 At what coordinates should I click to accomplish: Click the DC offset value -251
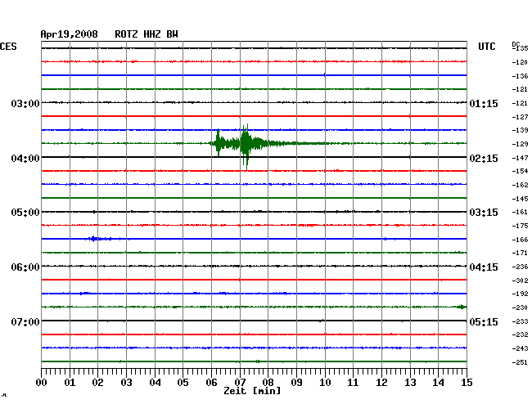point(520,362)
